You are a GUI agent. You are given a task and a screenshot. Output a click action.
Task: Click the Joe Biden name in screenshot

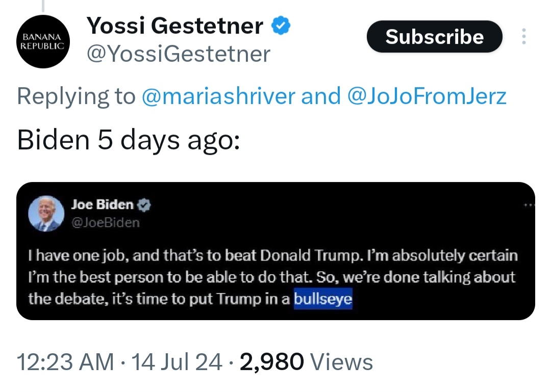tap(102, 205)
